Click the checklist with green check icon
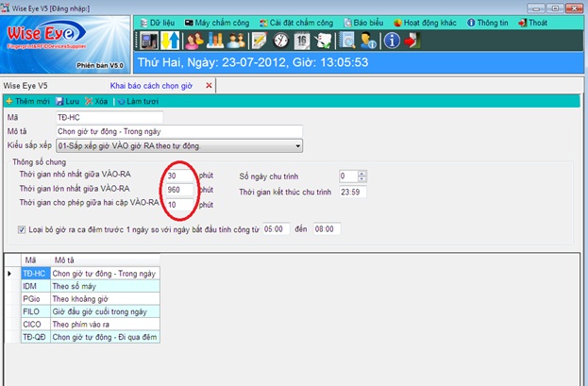588x386 pixels. [323, 41]
